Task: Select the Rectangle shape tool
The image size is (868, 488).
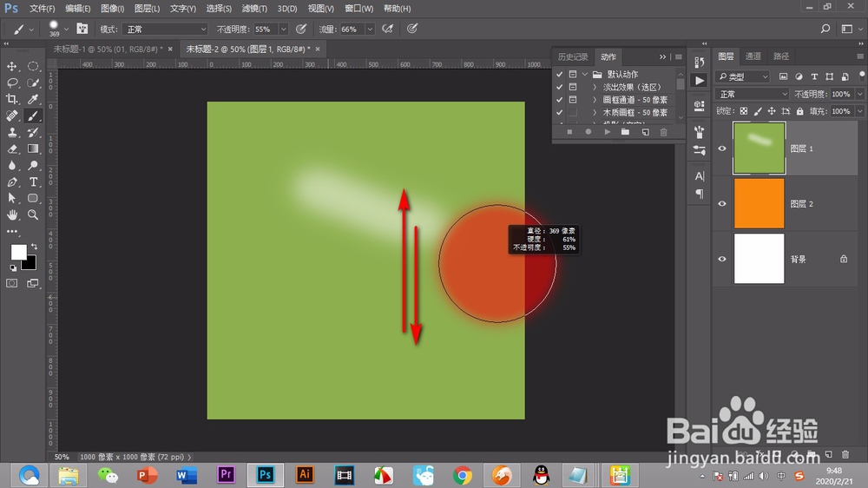Action: (33, 198)
